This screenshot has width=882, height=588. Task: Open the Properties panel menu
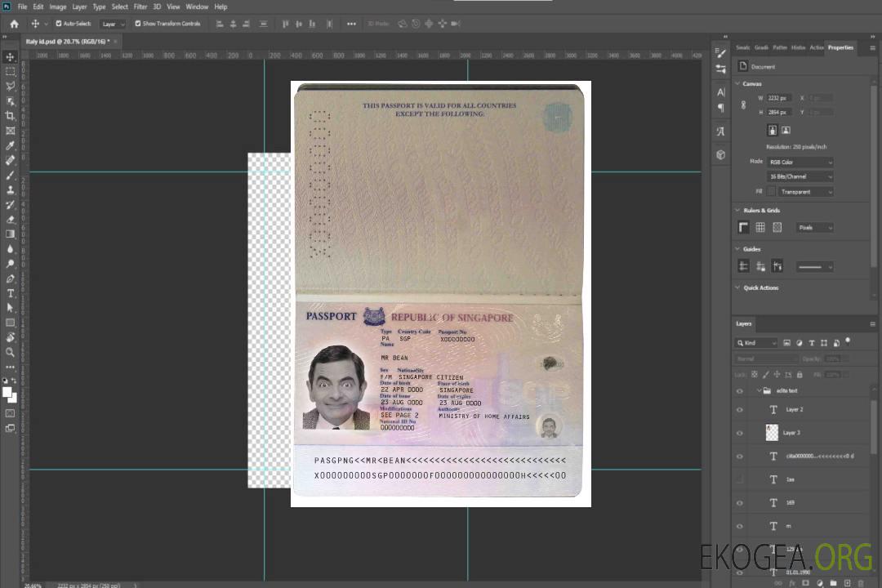[x=872, y=48]
